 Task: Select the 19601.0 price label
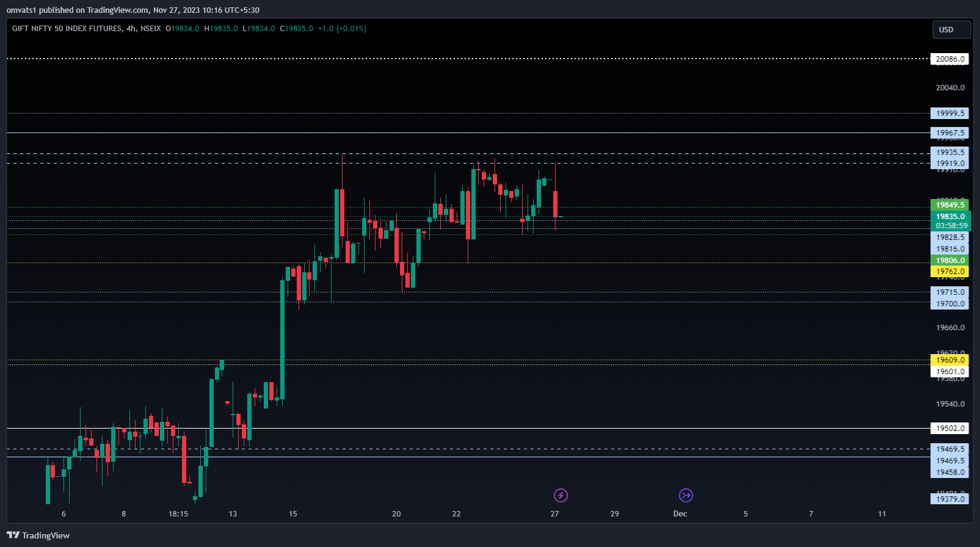tap(949, 371)
